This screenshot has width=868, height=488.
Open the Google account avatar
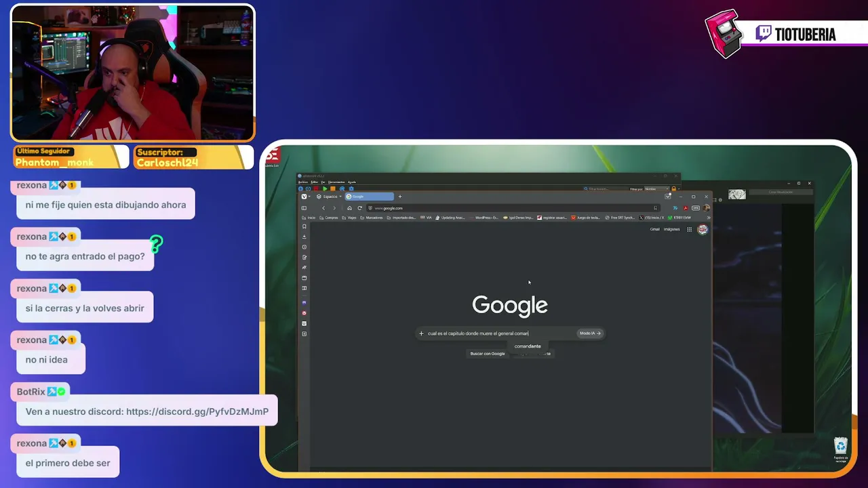703,230
